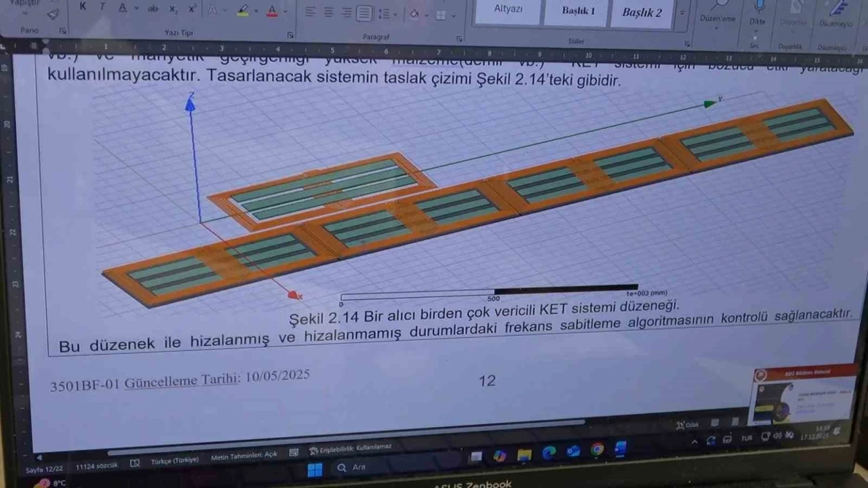This screenshot has height=488, width=868.
Task: Open the text highlight color dropdown arrow
Action: pyautogui.click(x=257, y=12)
